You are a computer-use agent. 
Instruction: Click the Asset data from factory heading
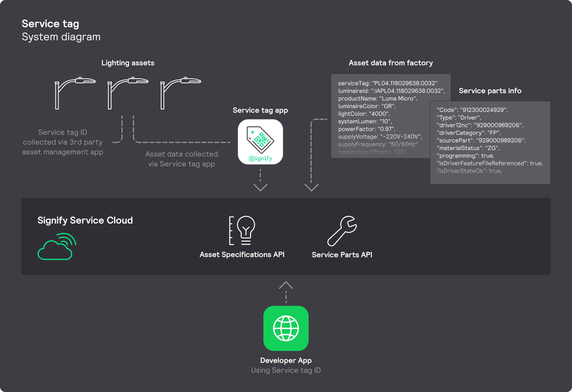click(x=391, y=63)
